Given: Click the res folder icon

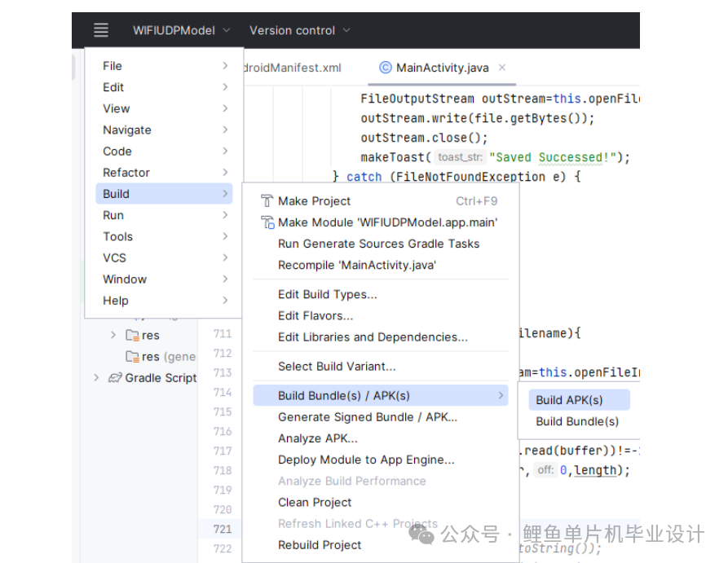Looking at the screenshot, I should 132,335.
